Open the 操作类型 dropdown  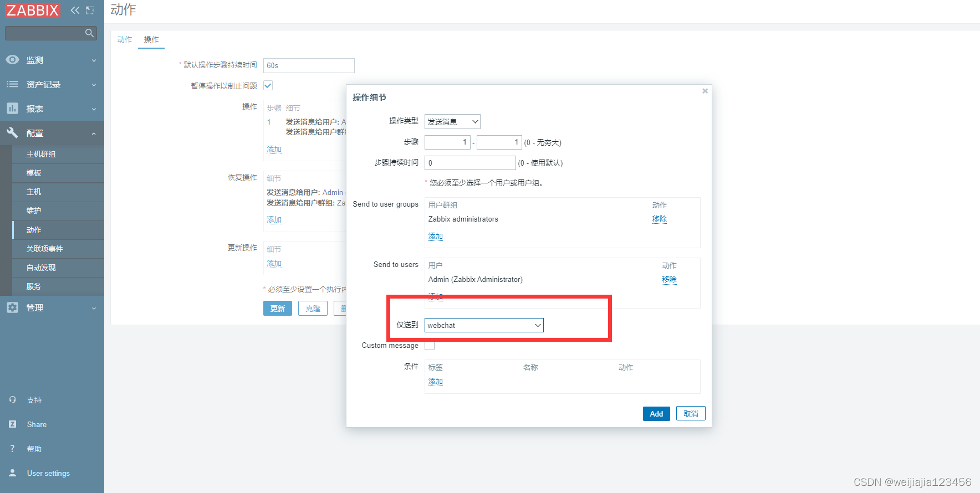pyautogui.click(x=452, y=122)
